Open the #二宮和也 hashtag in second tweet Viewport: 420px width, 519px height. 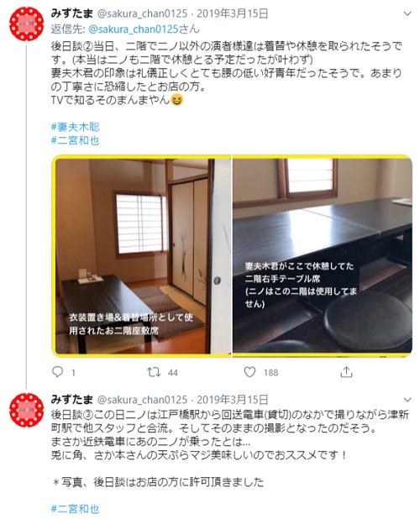(75, 509)
